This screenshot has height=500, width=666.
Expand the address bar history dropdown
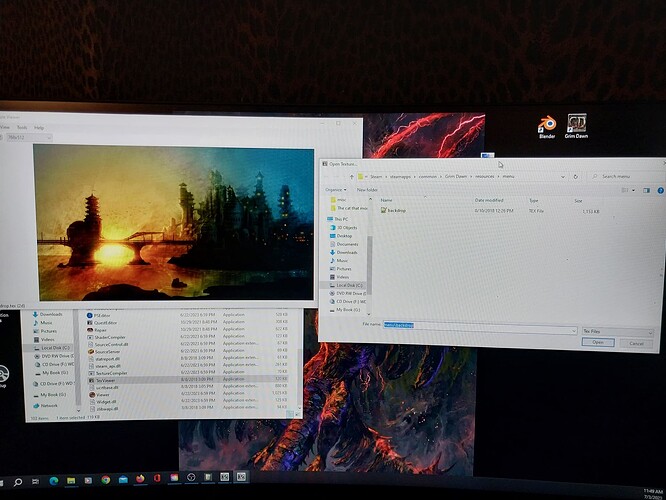click(563, 177)
